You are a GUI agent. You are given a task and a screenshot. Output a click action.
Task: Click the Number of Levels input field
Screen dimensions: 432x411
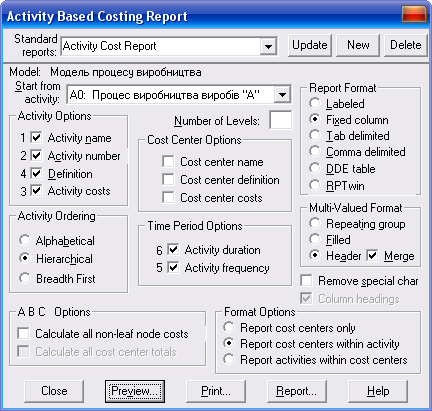click(281, 120)
